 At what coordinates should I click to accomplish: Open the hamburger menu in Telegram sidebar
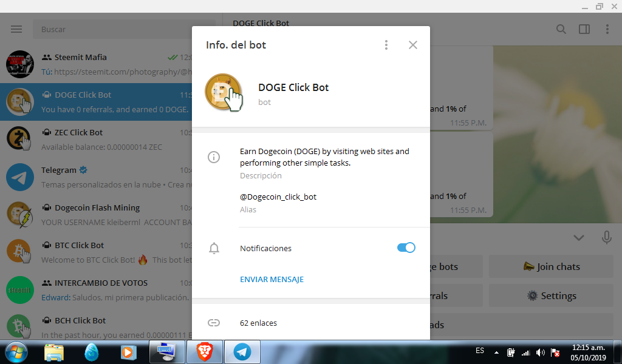16,29
